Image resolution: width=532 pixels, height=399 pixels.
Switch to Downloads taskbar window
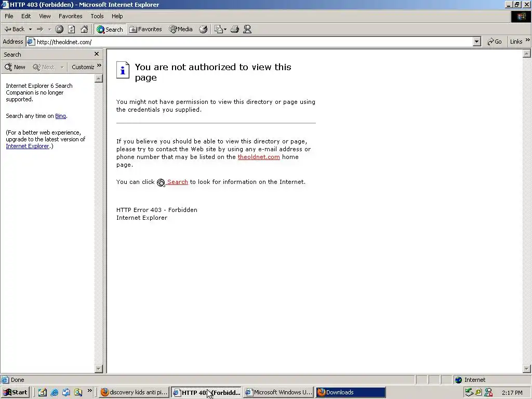(x=351, y=392)
